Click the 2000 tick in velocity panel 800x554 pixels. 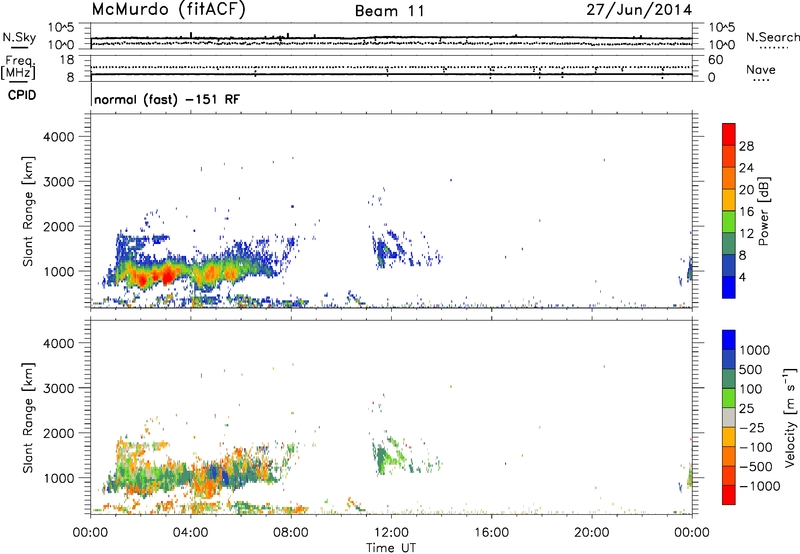tap(58, 433)
